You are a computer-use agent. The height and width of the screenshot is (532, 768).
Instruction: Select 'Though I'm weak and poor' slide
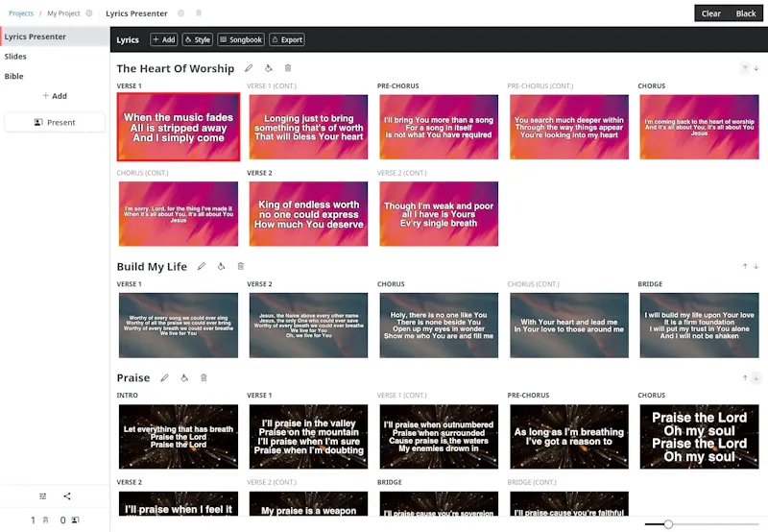click(x=439, y=213)
